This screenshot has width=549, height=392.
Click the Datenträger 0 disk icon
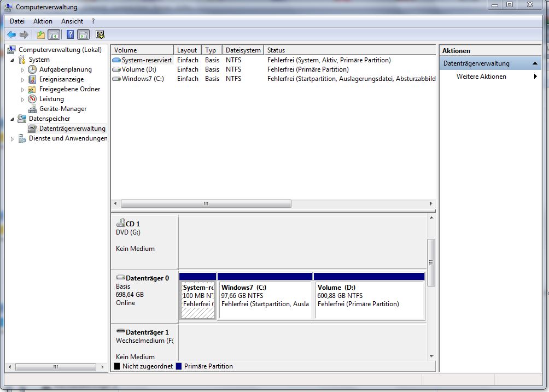[121, 278]
